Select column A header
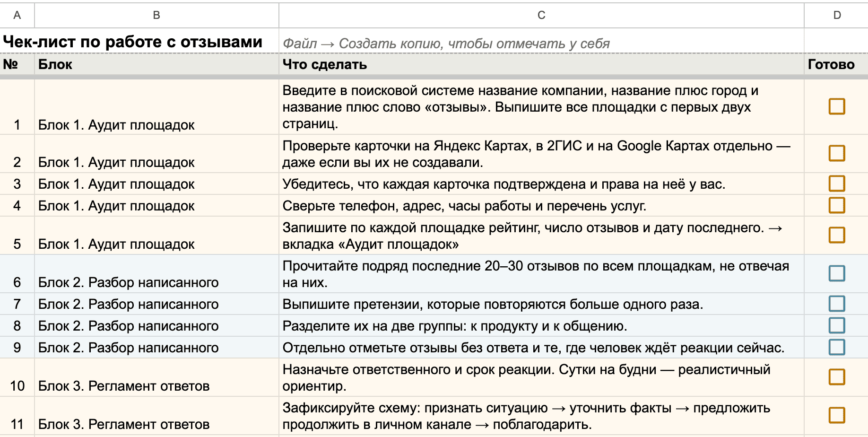This screenshot has width=868, height=437. pyautogui.click(x=17, y=15)
